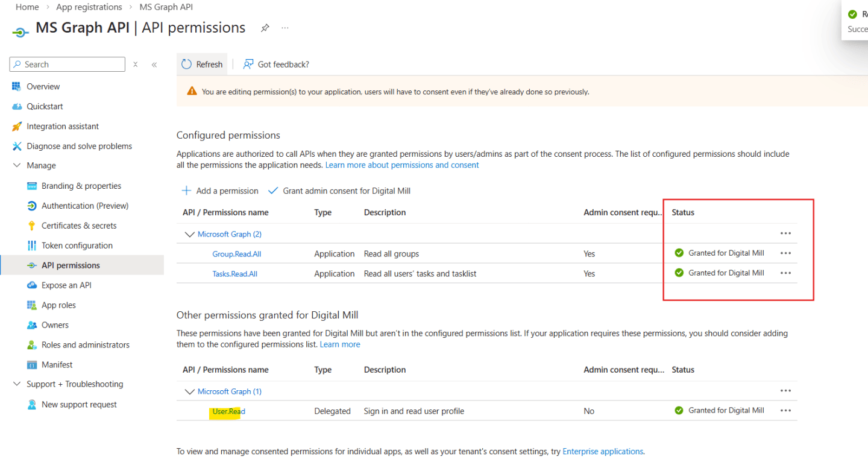
Task: Open the ellipsis menu beside the page title
Action: pos(285,28)
